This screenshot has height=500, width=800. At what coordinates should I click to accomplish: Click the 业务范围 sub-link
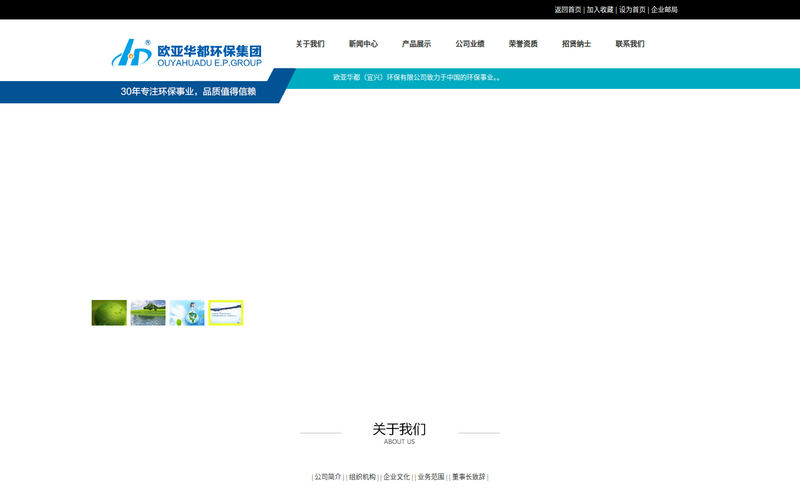(431, 477)
